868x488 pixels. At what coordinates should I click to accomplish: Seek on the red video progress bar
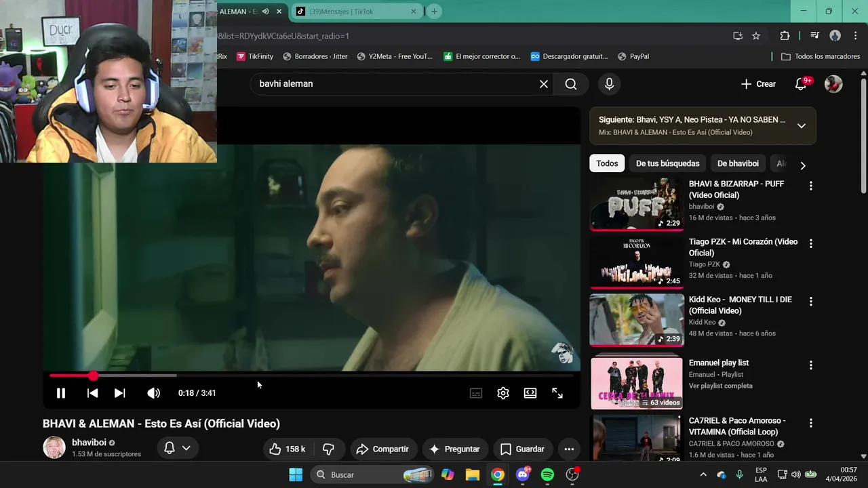[311, 375]
